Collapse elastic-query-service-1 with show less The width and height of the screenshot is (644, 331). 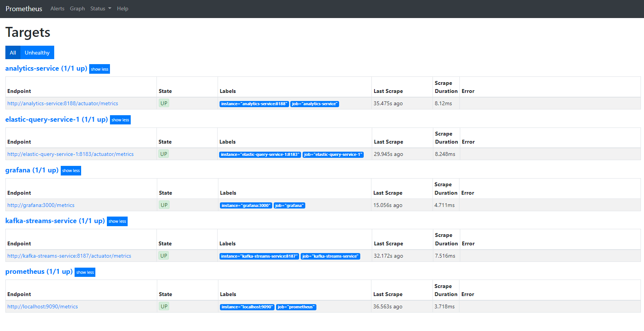click(x=120, y=120)
